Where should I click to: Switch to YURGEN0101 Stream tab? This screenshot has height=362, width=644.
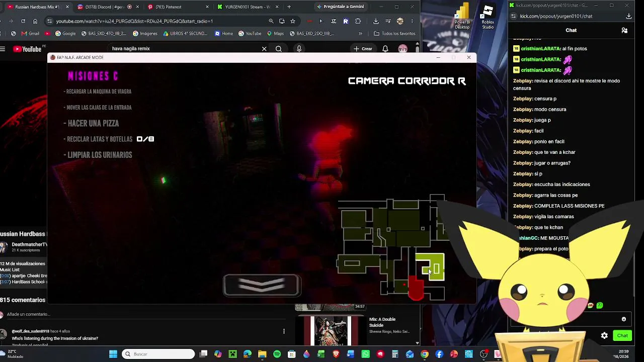[247, 7]
